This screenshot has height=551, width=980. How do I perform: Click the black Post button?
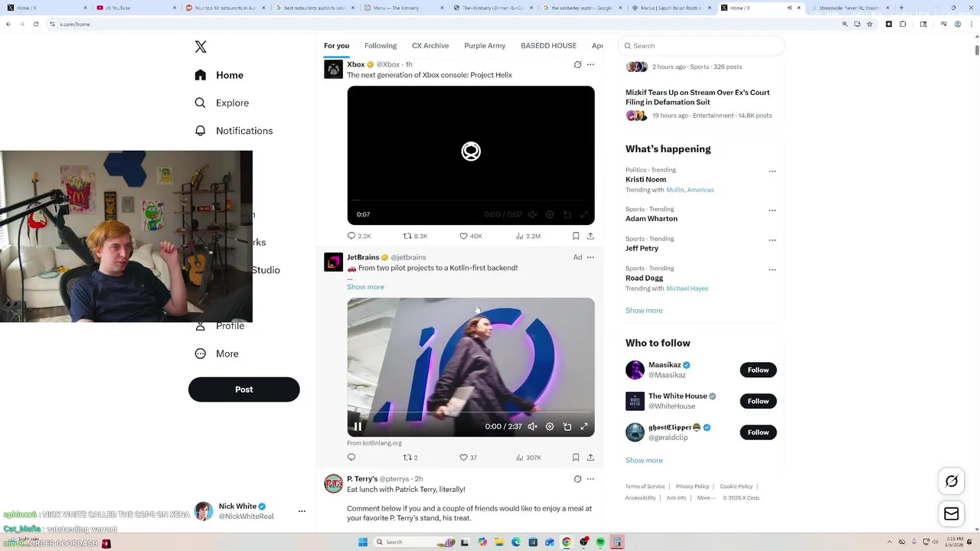point(243,390)
